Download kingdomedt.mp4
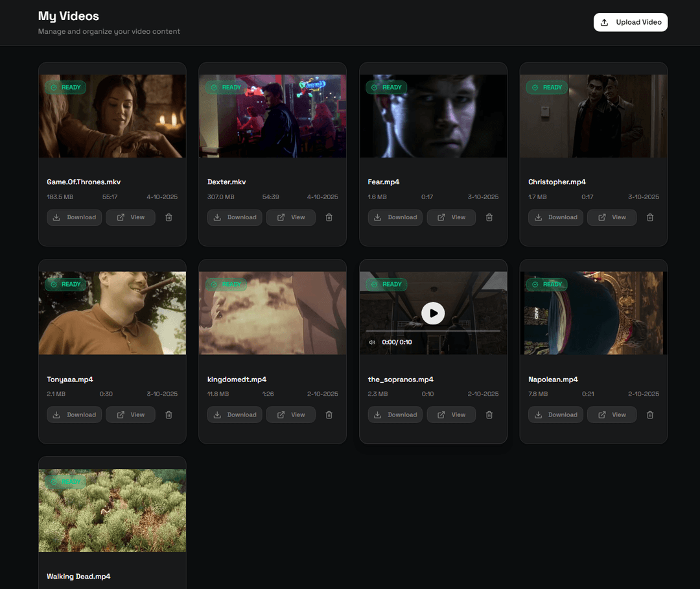 click(235, 415)
